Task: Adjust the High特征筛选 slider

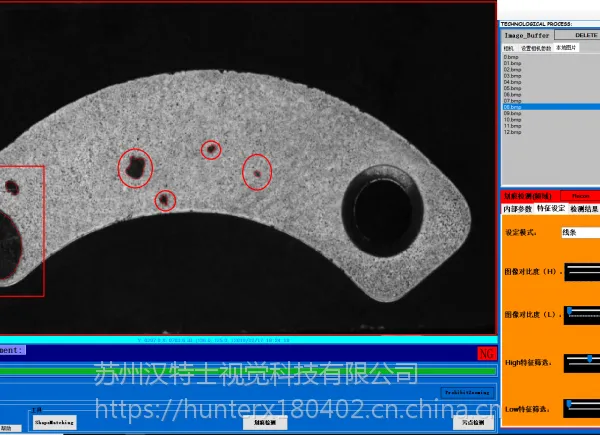Action: click(582, 363)
